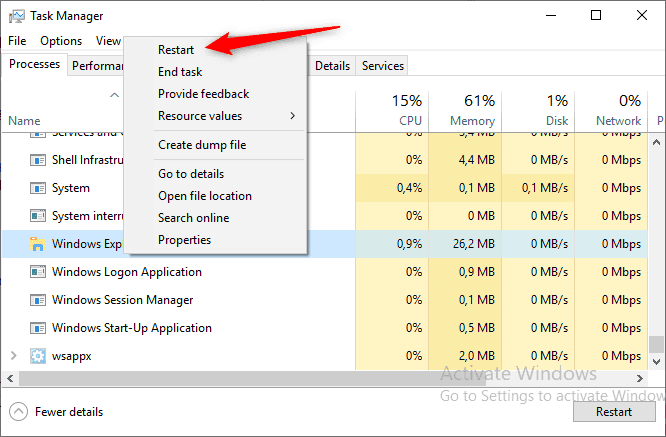The image size is (666, 437).
Task: Switch to the Details tab
Action: coord(333,66)
